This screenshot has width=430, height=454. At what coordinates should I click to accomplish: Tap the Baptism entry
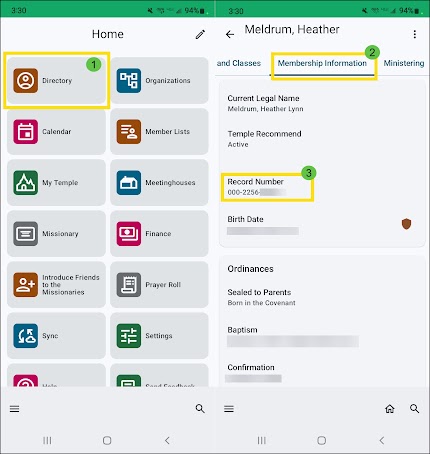[293, 336]
